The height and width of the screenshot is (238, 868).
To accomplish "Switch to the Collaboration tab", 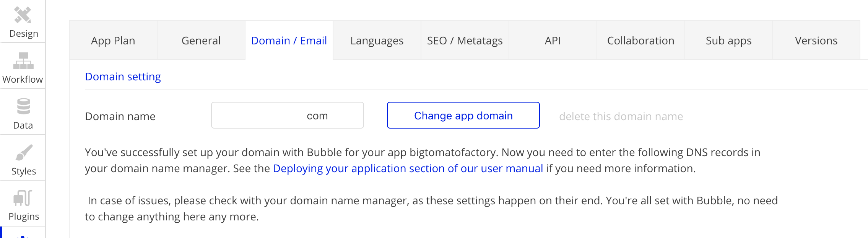I will 641,41.
